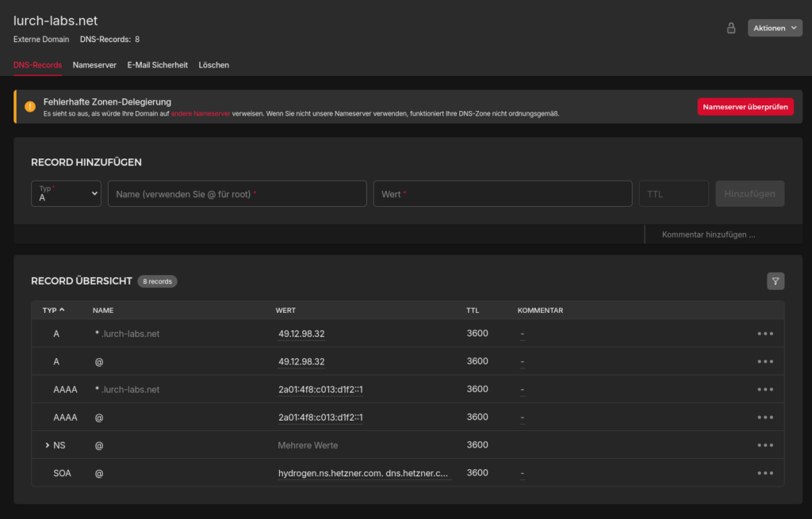Viewport: 812px width, 519px height.
Task: Open the Aktionen dropdown menu
Action: (x=774, y=28)
